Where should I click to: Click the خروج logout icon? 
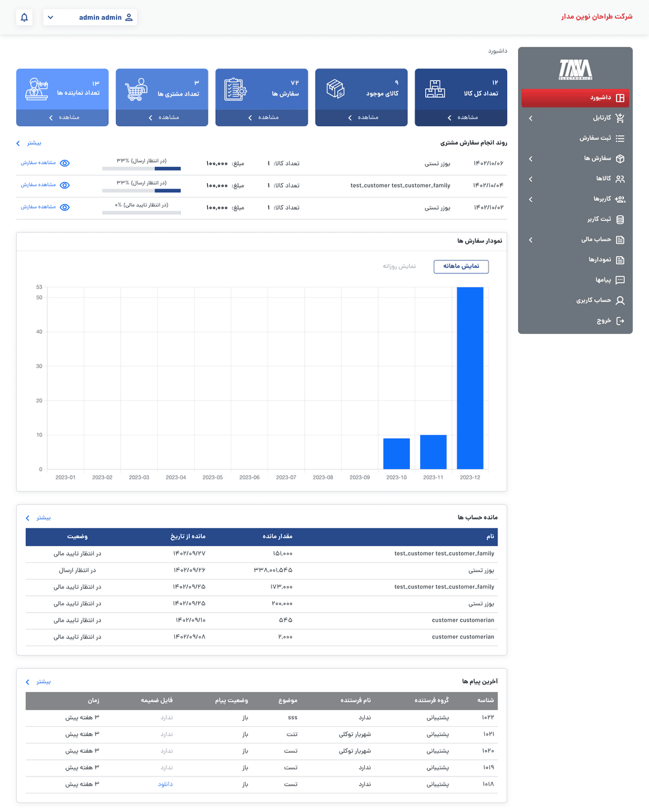point(620,321)
